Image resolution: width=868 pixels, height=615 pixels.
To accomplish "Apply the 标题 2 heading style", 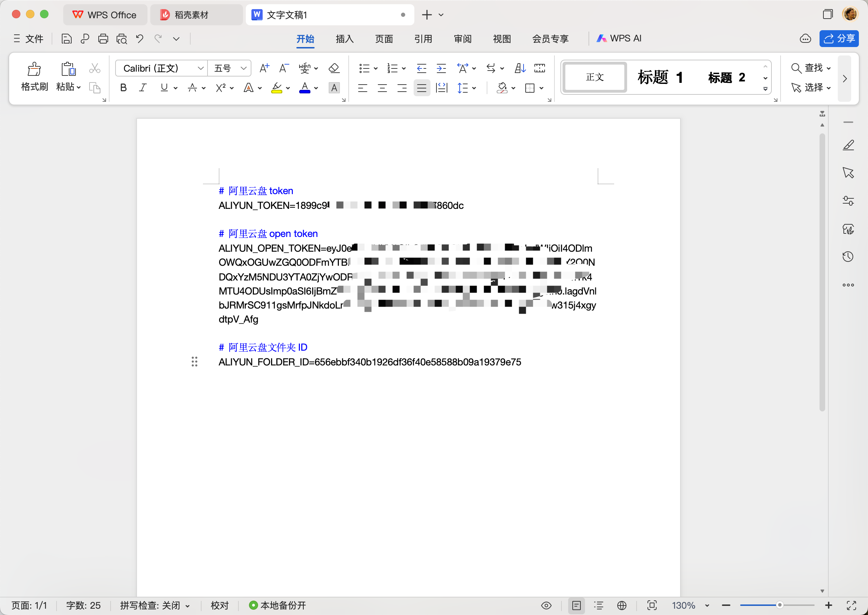I will [726, 78].
